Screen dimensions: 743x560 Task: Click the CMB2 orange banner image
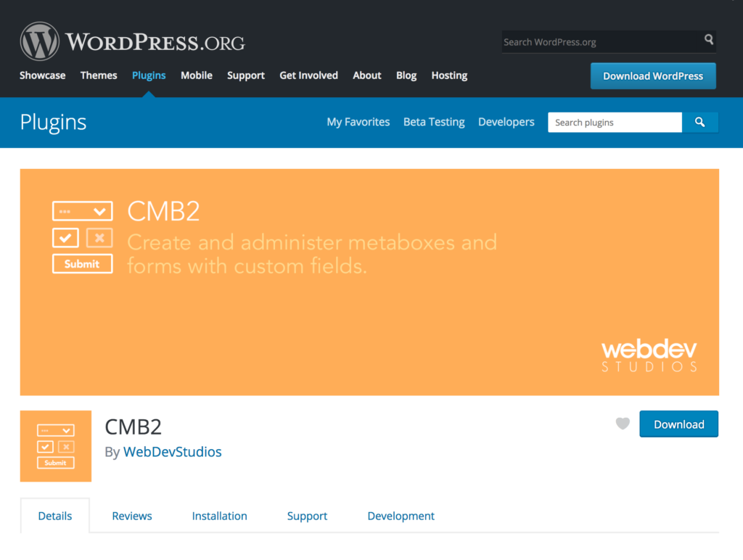(x=369, y=282)
